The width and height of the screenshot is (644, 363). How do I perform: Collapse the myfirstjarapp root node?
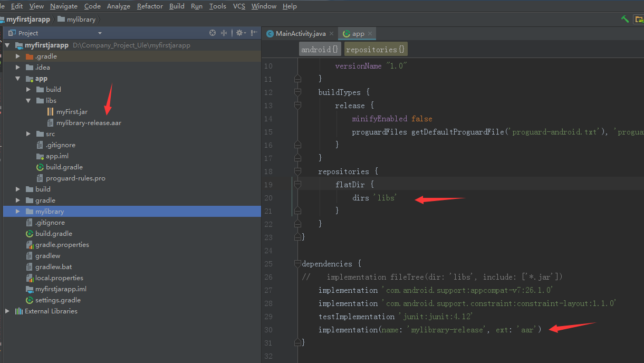7,45
